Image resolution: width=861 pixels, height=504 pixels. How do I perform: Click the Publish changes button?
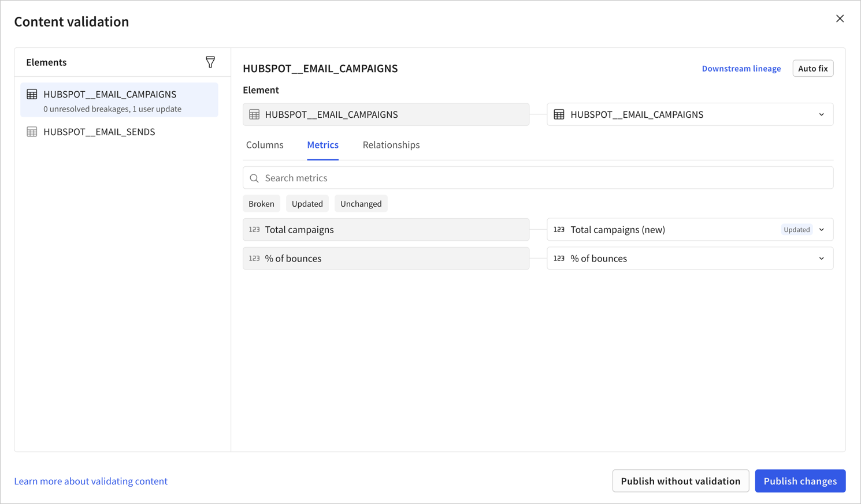pyautogui.click(x=800, y=481)
